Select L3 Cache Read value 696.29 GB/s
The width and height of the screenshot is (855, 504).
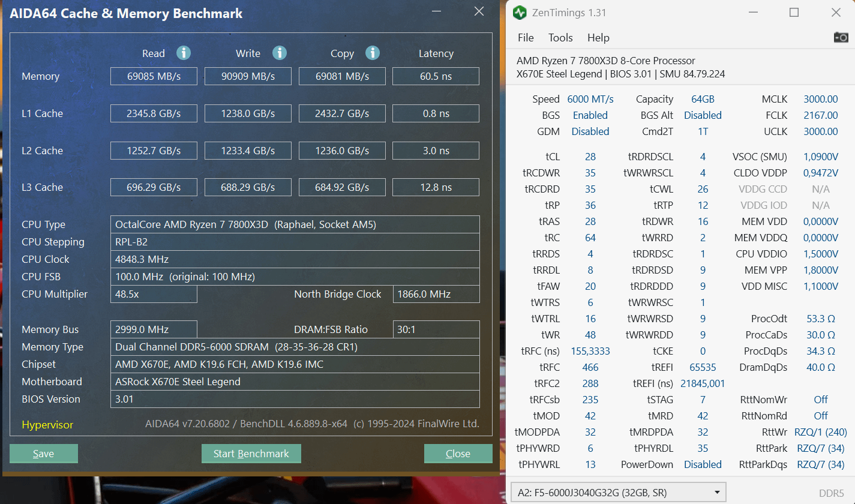pyautogui.click(x=154, y=187)
